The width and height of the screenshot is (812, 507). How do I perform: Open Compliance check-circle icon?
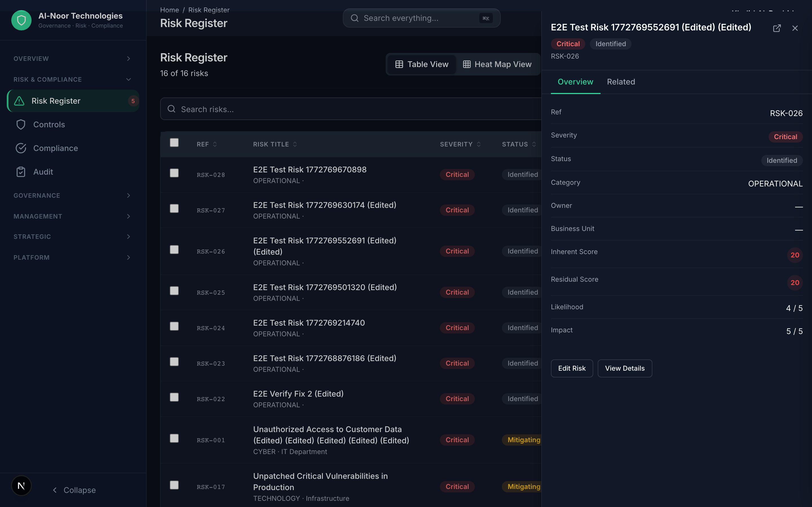[x=21, y=148]
